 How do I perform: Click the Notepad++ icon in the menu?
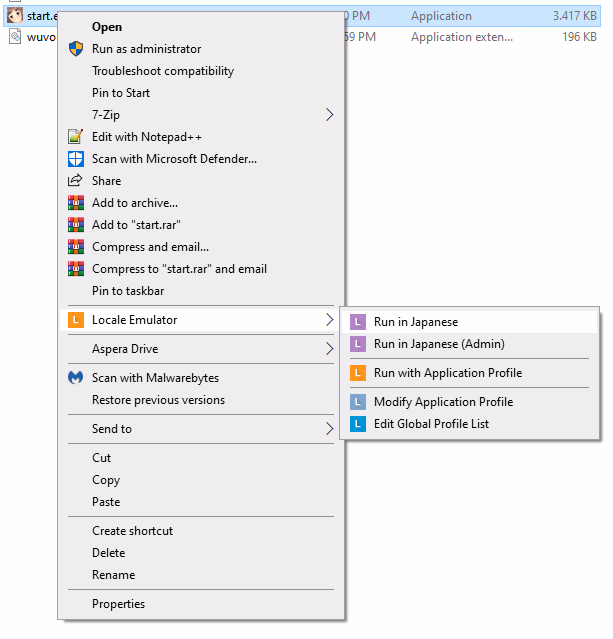75,137
